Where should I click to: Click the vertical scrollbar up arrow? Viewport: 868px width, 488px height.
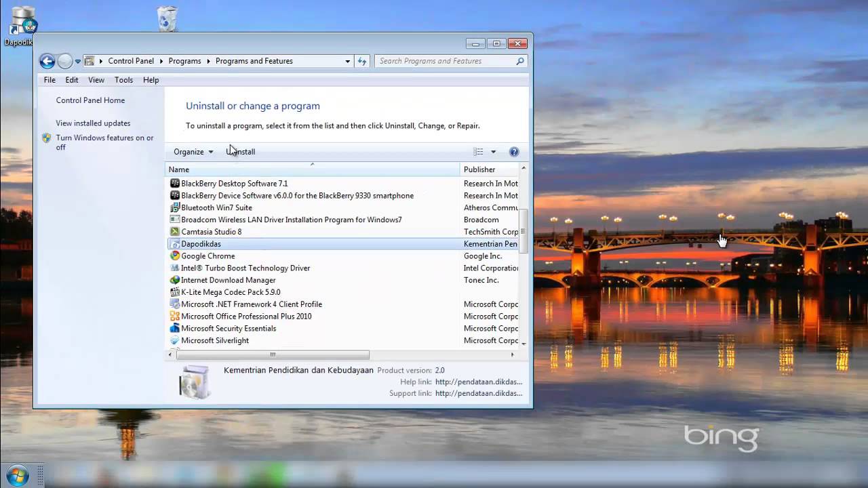tap(524, 167)
